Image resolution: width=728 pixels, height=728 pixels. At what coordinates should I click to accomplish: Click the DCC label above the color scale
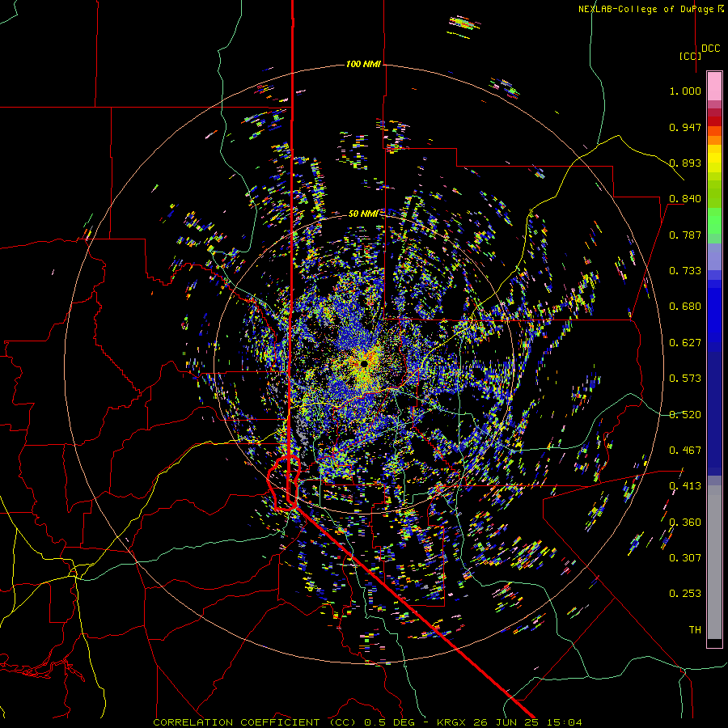(711, 49)
